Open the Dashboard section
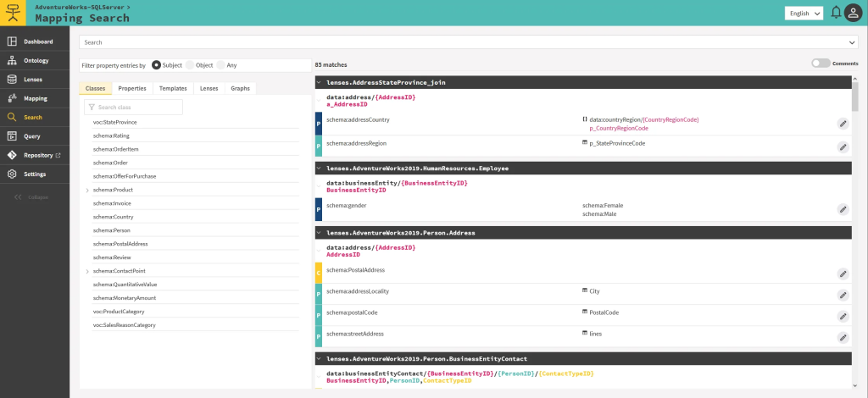The height and width of the screenshot is (398, 868). (x=35, y=41)
